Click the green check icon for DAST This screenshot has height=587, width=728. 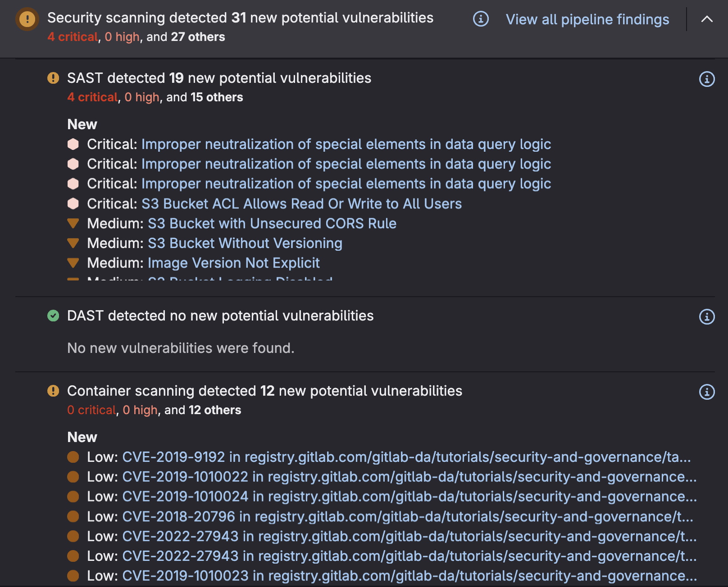(x=53, y=316)
